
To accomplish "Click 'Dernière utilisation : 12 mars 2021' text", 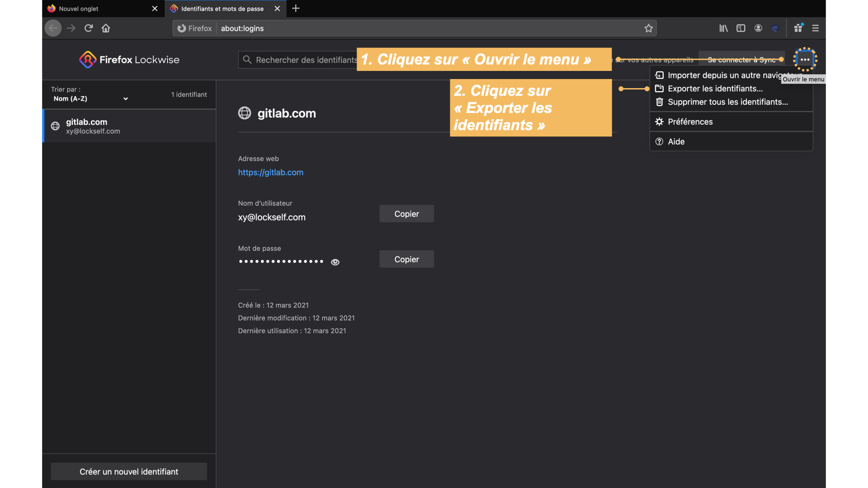I will click(292, 331).
